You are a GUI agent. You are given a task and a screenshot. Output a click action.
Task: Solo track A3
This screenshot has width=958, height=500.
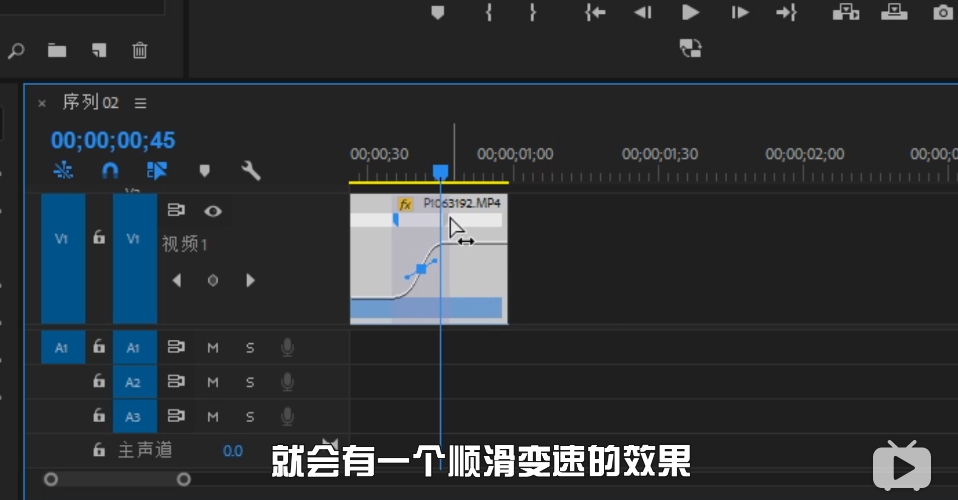point(250,416)
